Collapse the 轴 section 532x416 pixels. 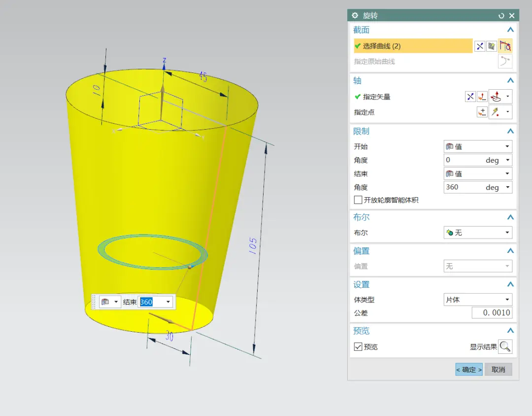(510, 80)
